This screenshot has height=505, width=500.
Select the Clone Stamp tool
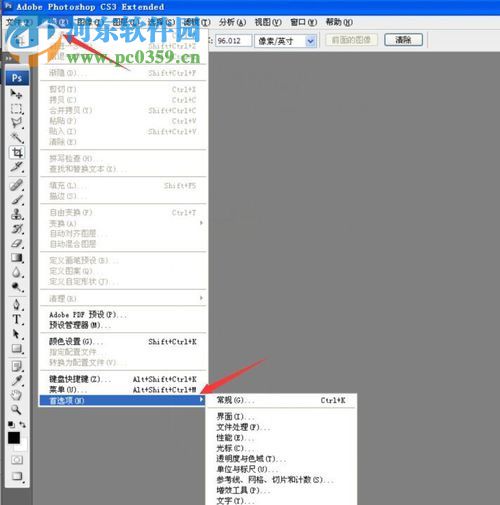[17, 214]
